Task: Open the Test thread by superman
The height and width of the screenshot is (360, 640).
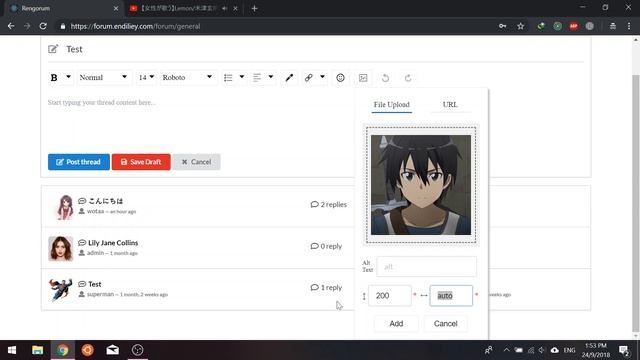Action: [x=95, y=284]
